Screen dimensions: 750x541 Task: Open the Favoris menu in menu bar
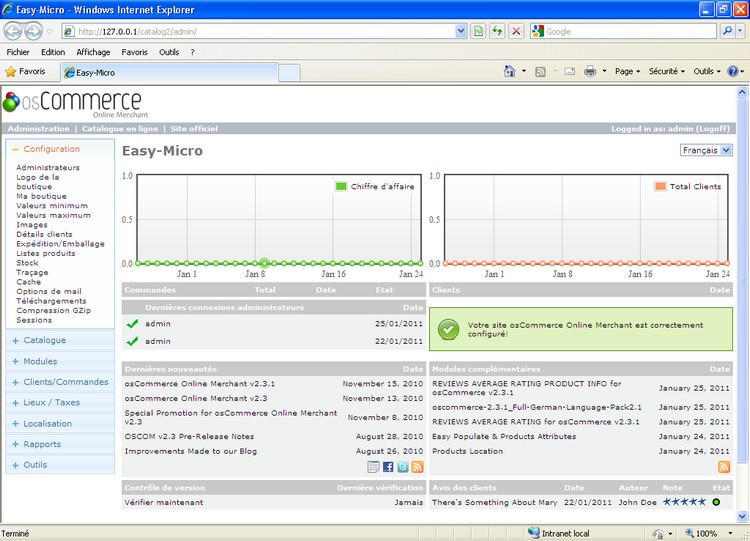134,52
